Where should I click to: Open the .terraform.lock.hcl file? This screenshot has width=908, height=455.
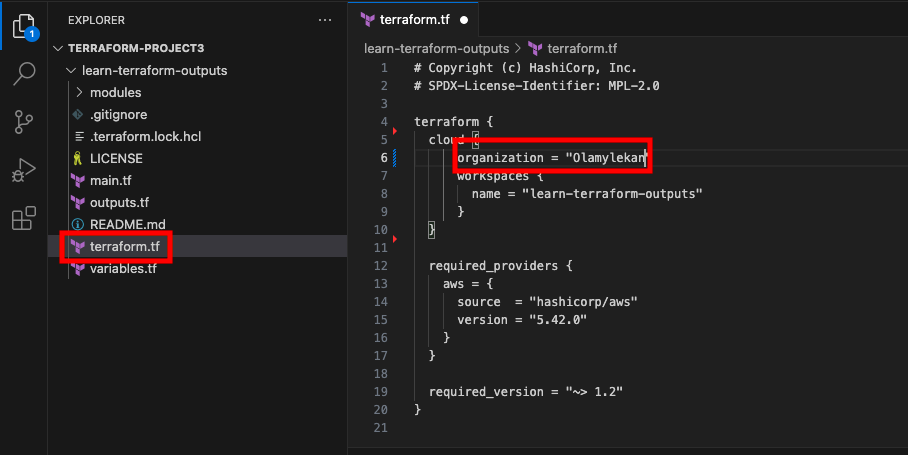pos(145,137)
